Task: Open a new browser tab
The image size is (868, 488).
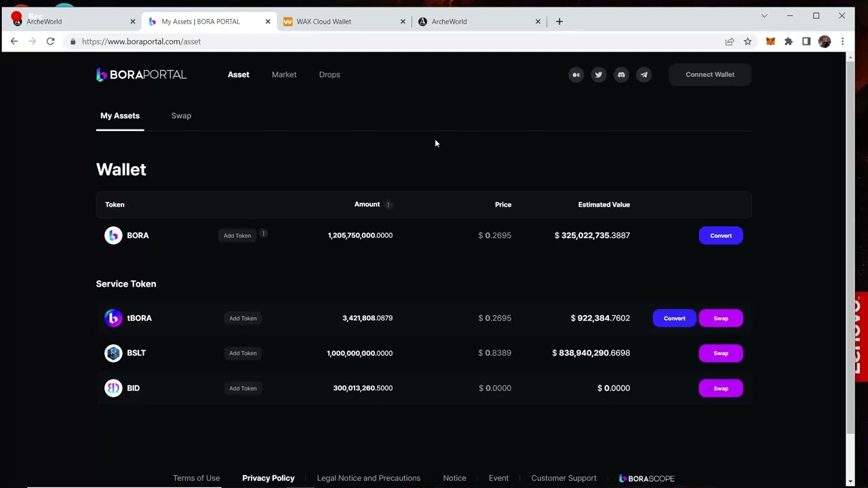Action: pyautogui.click(x=559, y=22)
